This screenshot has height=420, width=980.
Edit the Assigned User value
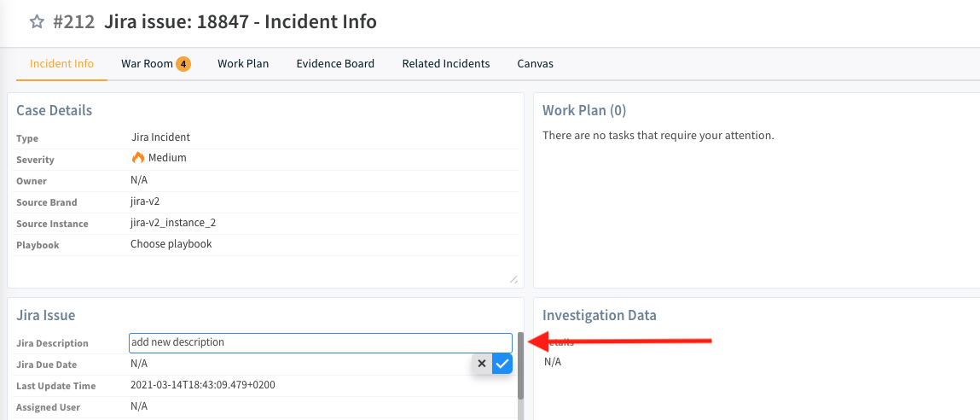pyautogui.click(x=140, y=406)
